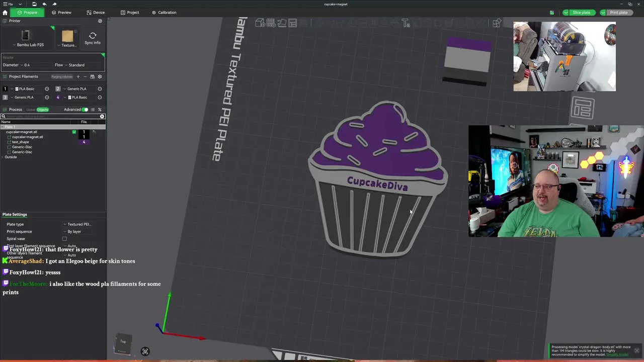The height and width of the screenshot is (362, 644).
Task: Open the Bambu Lab P2S printer dropdown
Action: pos(28,45)
